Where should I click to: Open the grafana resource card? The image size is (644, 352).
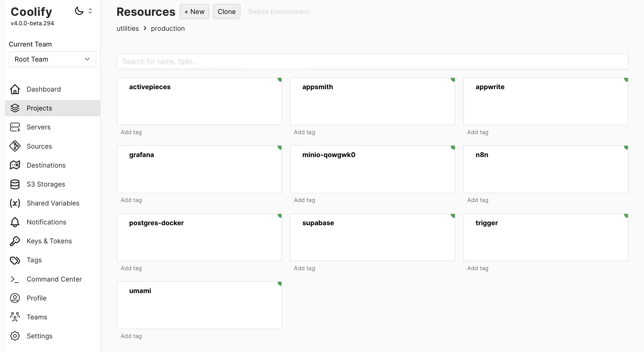tap(199, 169)
